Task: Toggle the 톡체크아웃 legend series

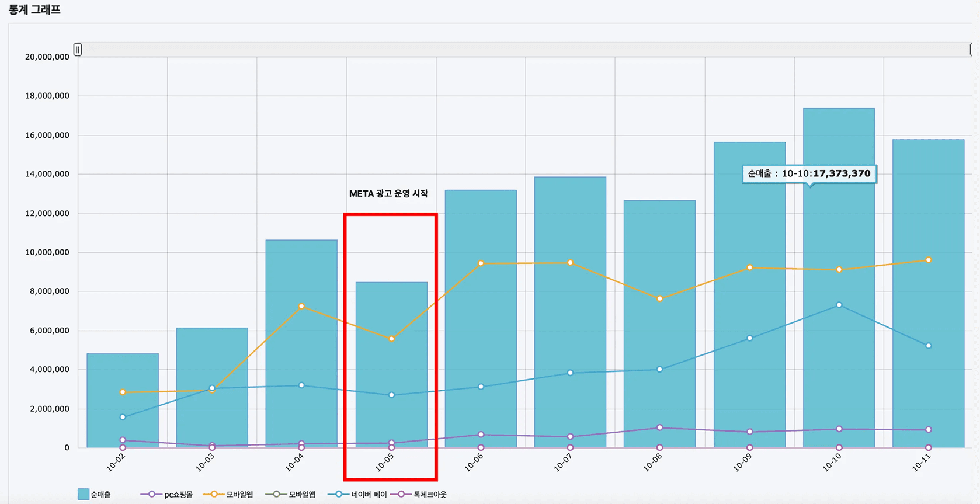Action: click(x=419, y=495)
